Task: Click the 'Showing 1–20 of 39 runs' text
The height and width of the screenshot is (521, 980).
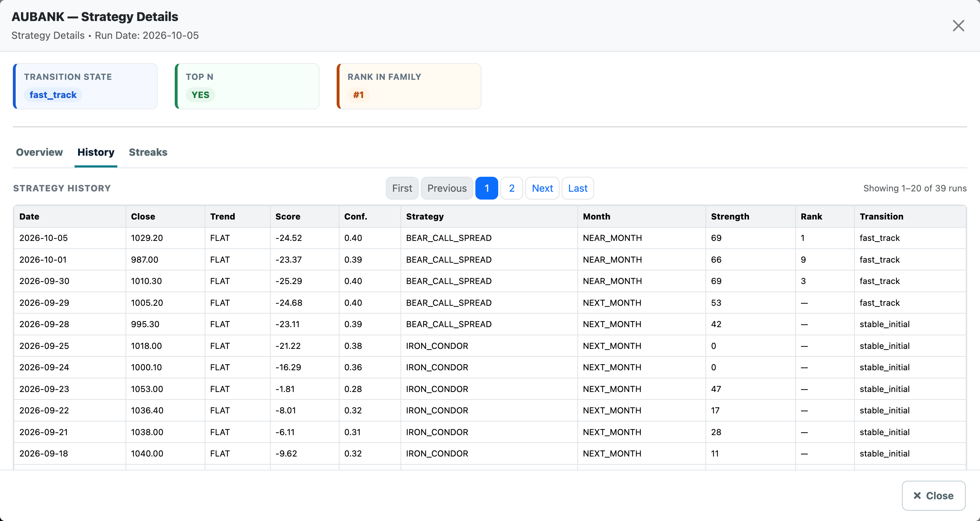Action: click(x=915, y=188)
